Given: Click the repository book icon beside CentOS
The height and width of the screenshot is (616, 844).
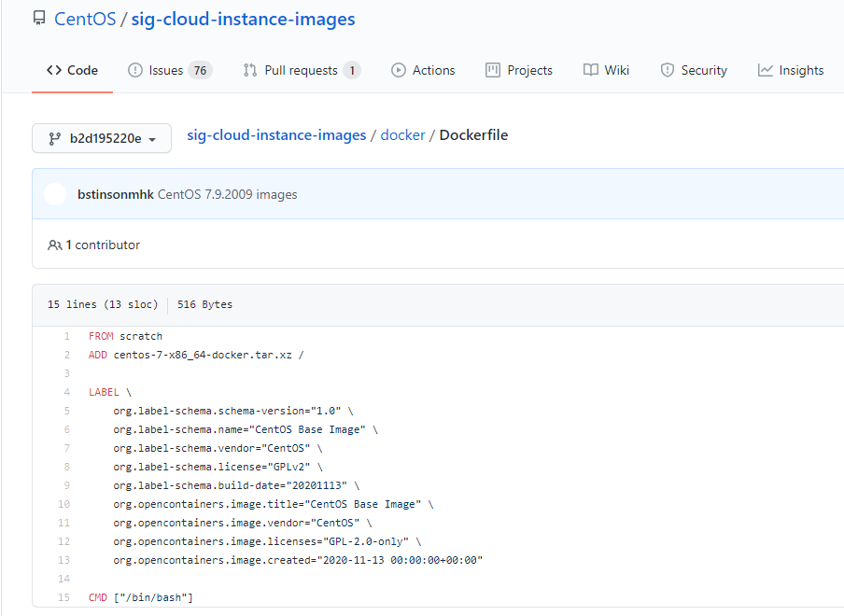Looking at the screenshot, I should tap(39, 19).
